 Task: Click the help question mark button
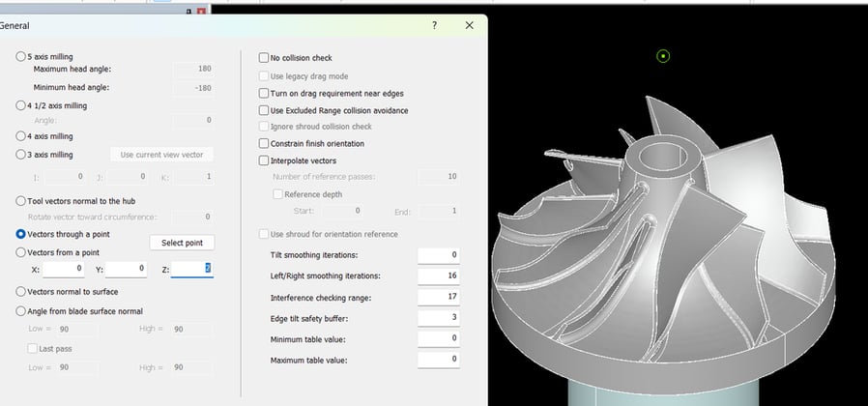pyautogui.click(x=434, y=26)
